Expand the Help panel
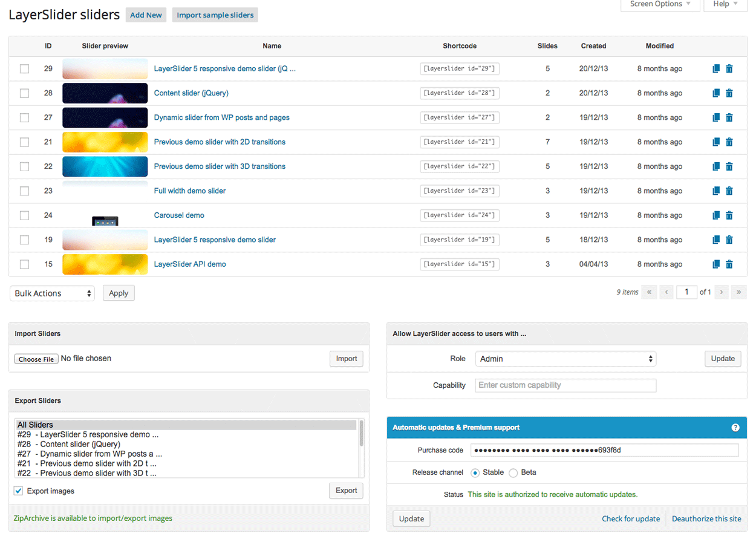 click(x=725, y=4)
